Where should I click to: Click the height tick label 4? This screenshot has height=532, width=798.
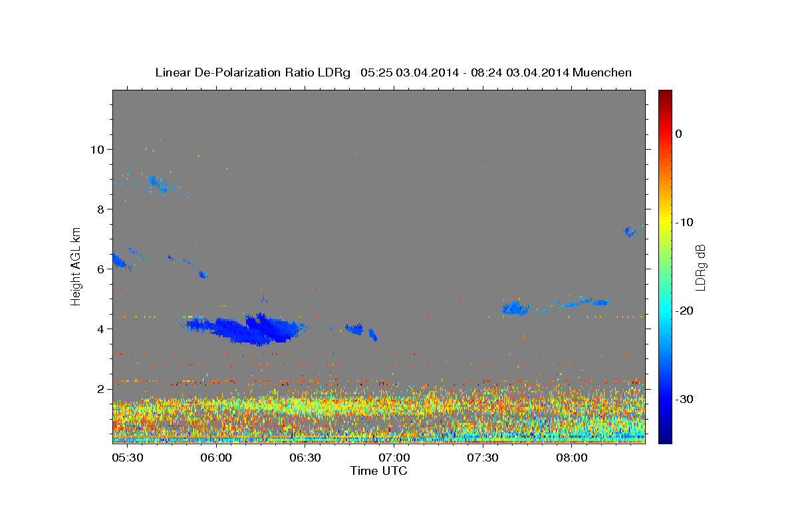point(100,329)
